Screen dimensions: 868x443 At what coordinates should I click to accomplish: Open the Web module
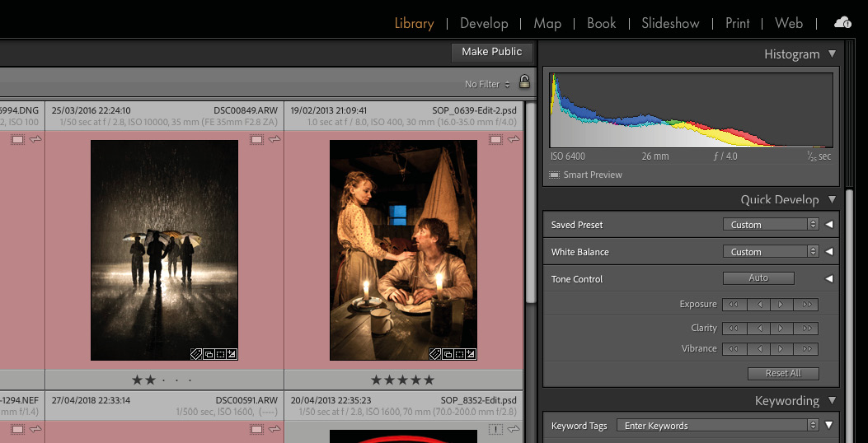point(789,23)
